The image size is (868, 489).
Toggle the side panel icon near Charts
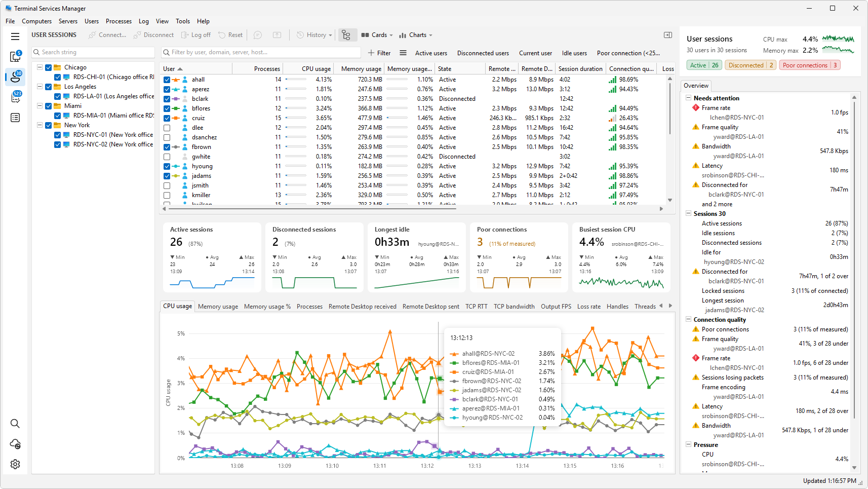(668, 35)
